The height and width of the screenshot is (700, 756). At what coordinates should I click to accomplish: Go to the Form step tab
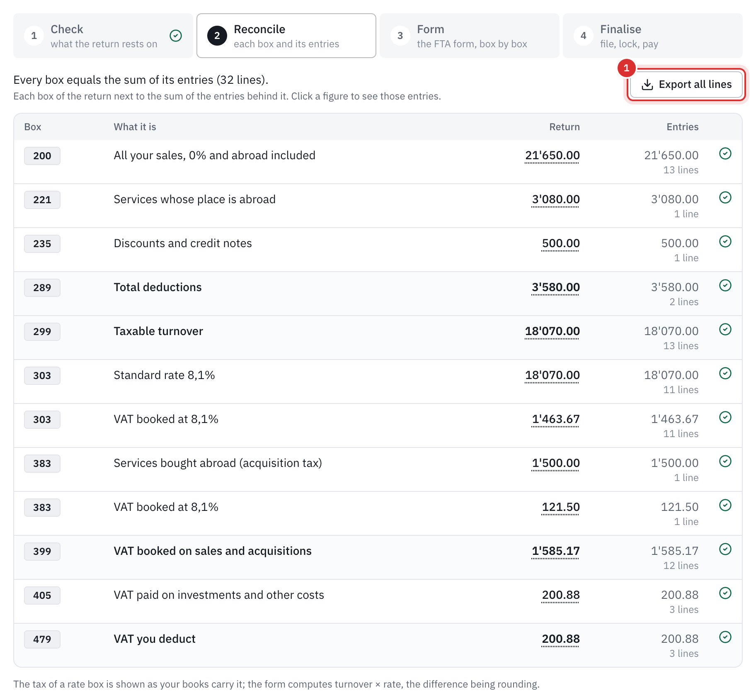pos(470,36)
